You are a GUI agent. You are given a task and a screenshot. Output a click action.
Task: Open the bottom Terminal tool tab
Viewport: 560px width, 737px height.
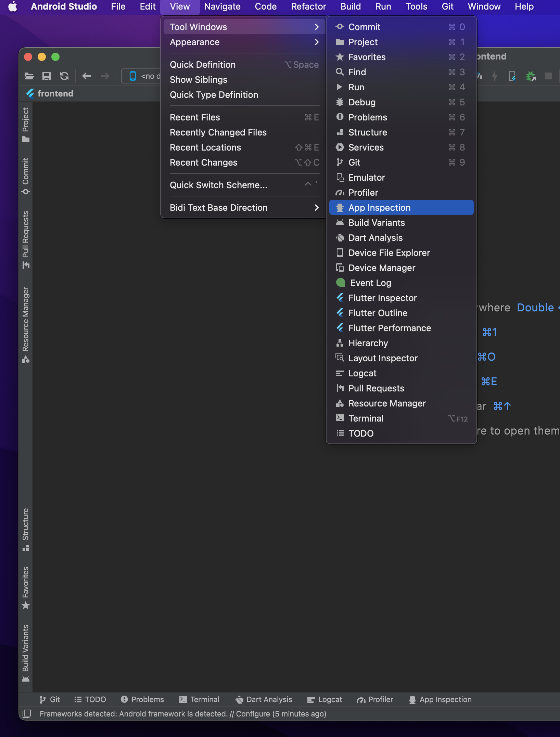200,699
